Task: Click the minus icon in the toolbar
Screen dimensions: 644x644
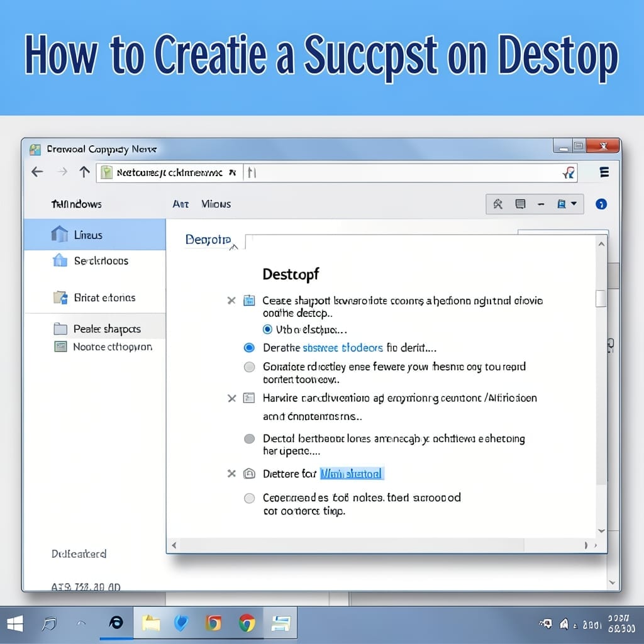Action: (x=541, y=204)
